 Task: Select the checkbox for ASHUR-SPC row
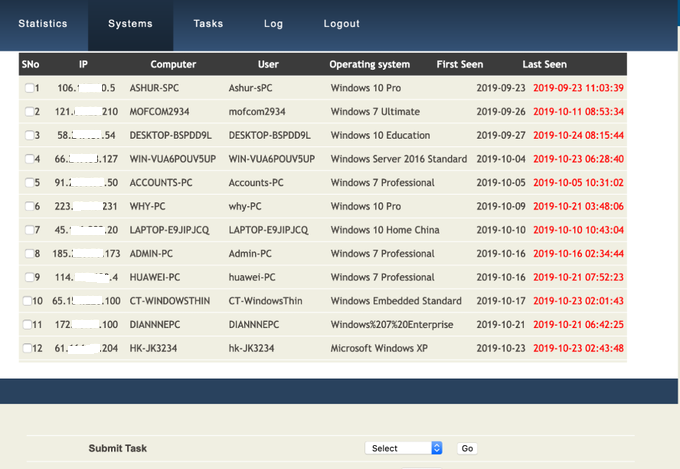28,88
